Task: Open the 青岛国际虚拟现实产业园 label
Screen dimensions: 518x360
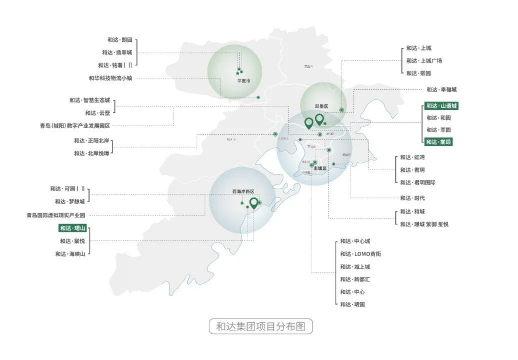Action: coord(56,215)
